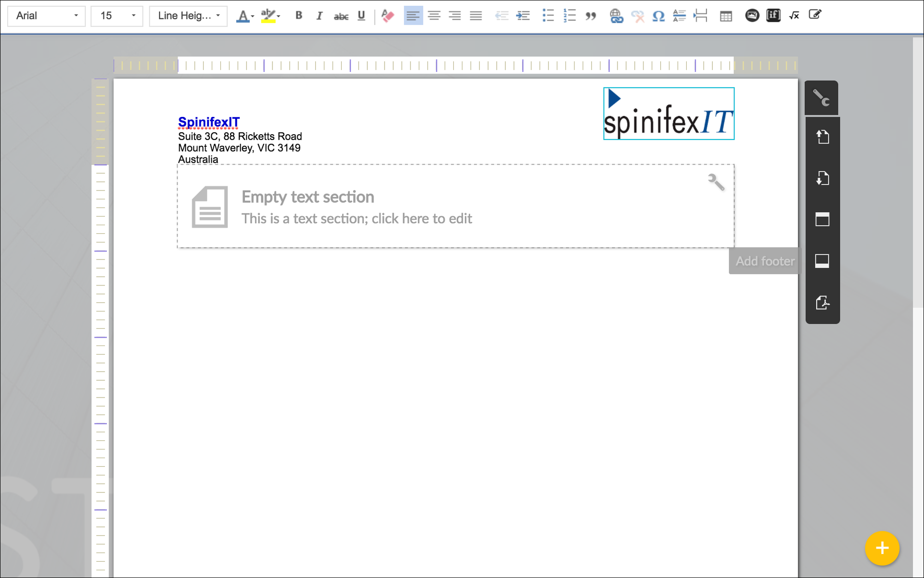Click the yellow plus add button
This screenshot has height=578, width=924.
tap(882, 548)
